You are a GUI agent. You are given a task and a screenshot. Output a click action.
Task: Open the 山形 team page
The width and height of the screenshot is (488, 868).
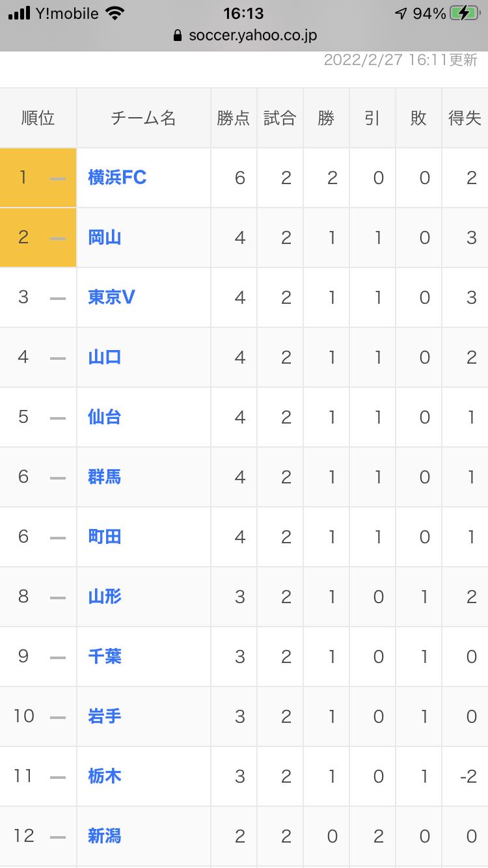coord(105,597)
